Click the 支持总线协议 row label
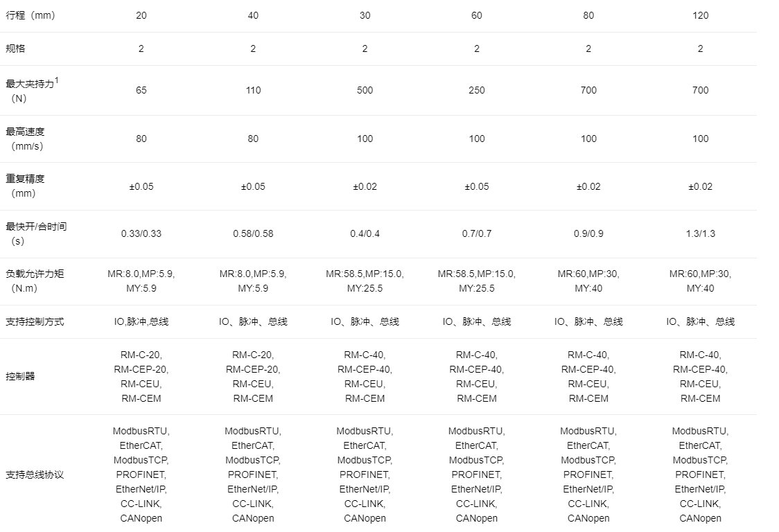Image resolution: width=779 pixels, height=532 pixels. pos(35,475)
